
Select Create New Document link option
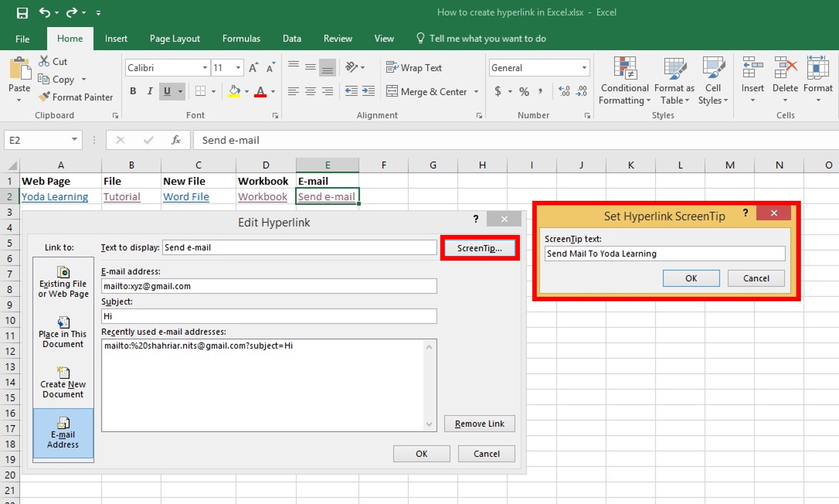(63, 382)
